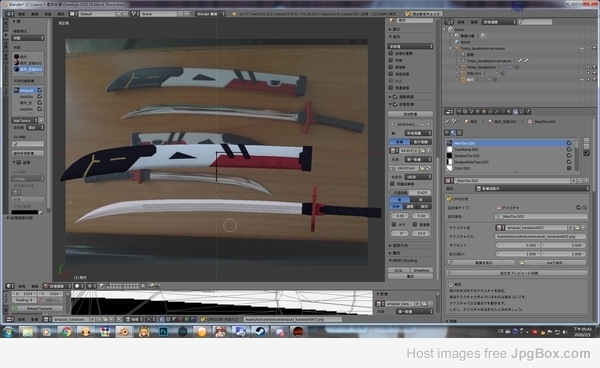Viewport: 600px width, 368px height.
Task: Click amazuki_karaware003 texture name field
Action: tap(536, 227)
